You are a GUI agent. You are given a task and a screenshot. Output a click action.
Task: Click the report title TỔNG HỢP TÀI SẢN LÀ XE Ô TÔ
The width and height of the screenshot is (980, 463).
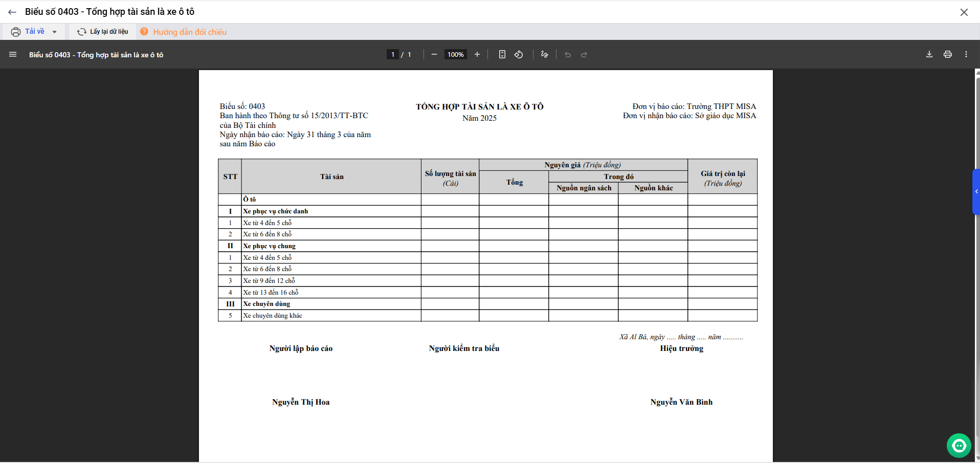[x=480, y=106]
